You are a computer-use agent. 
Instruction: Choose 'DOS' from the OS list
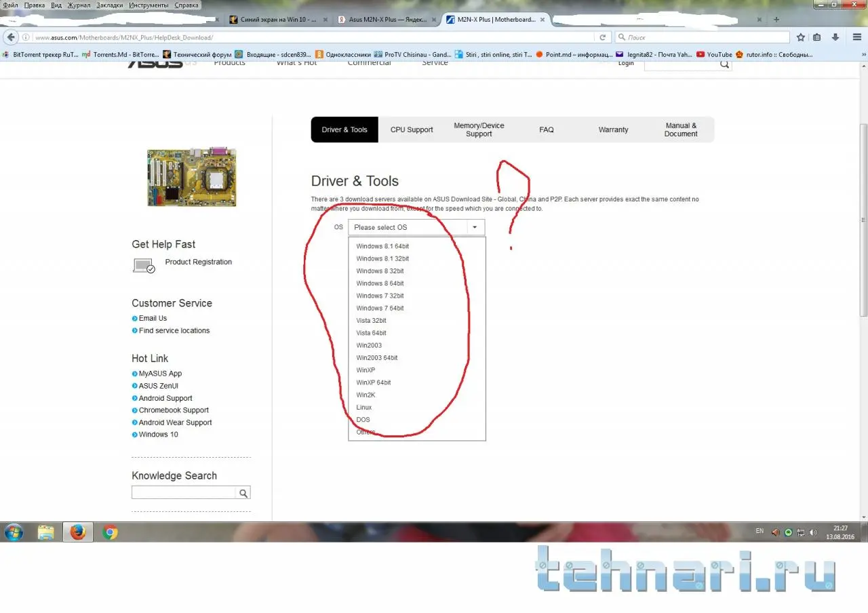coord(363,420)
